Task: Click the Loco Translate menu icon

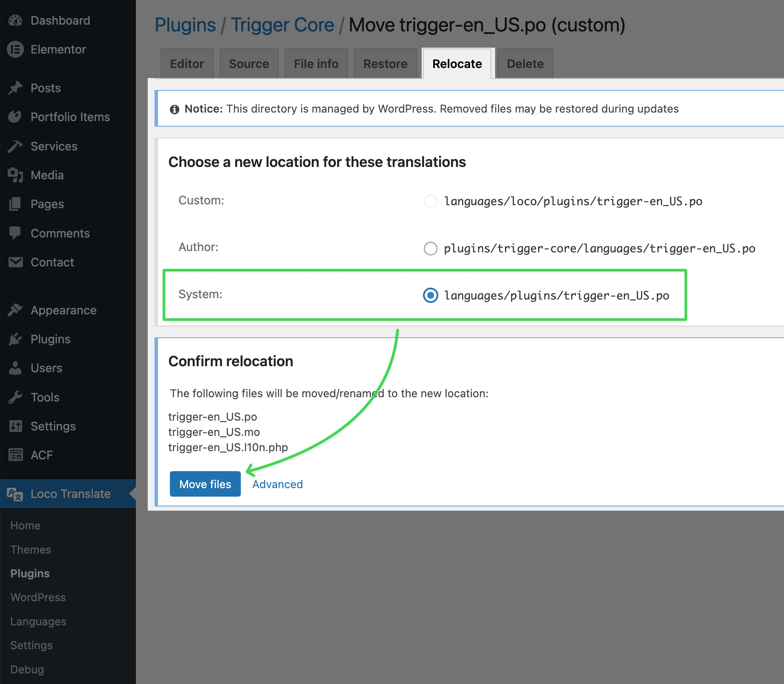Action: (15, 494)
